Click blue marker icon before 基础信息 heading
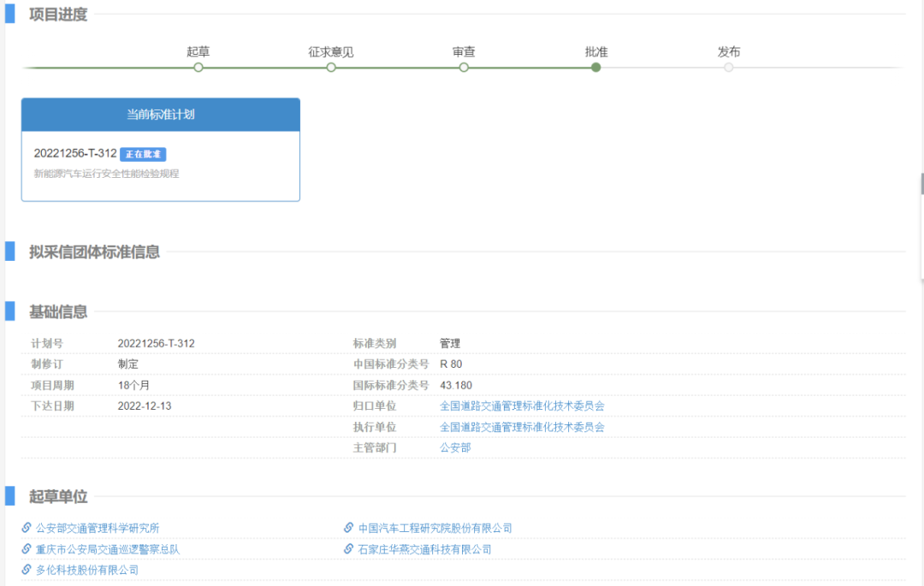Viewport: 924px width, 586px height. pos(10,312)
